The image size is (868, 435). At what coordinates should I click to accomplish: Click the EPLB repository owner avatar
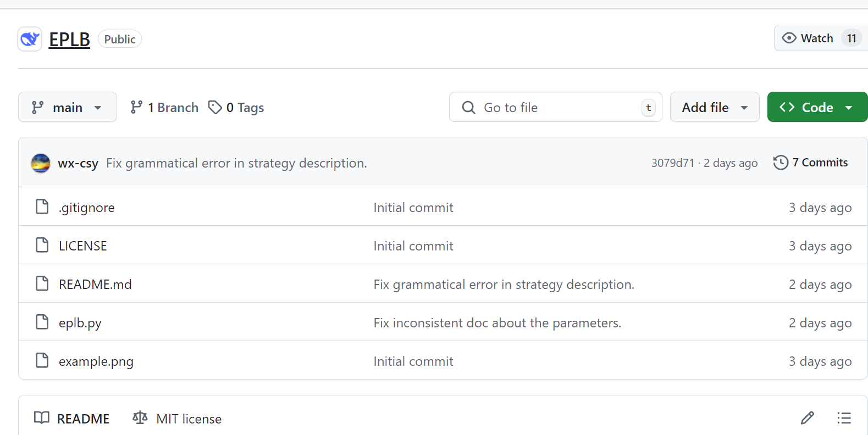point(30,39)
